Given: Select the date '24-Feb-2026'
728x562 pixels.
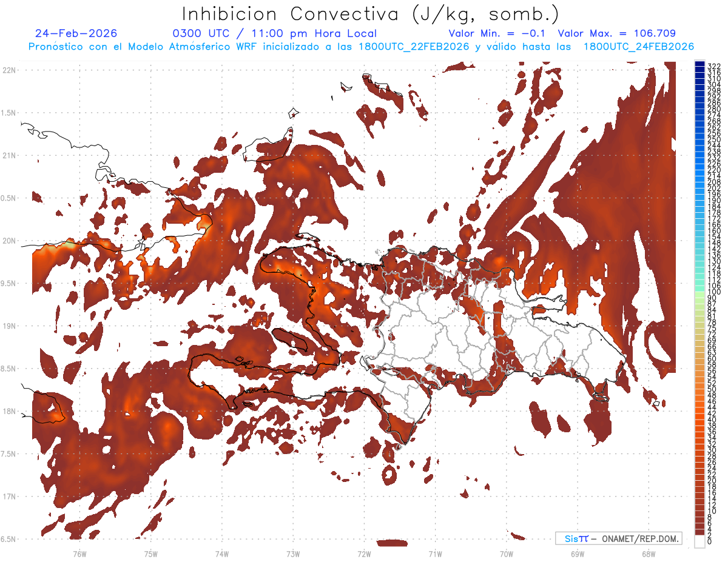Looking at the screenshot, I should coord(76,33).
